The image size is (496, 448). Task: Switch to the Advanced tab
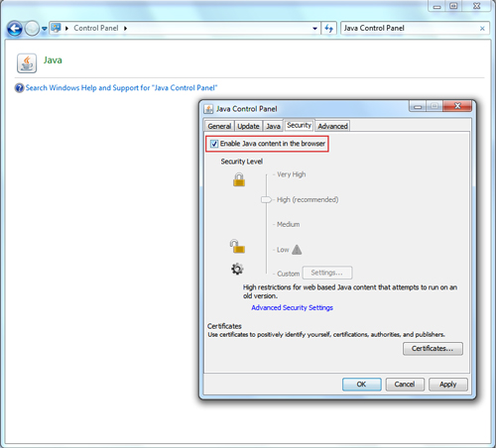click(x=332, y=126)
